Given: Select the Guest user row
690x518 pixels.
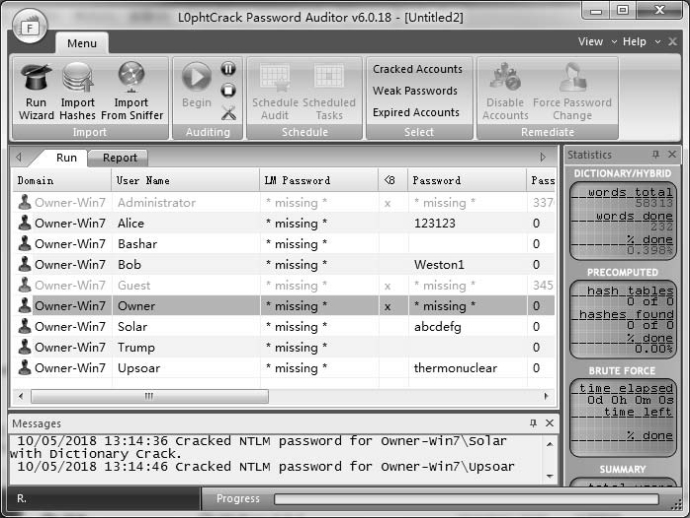Looking at the screenshot, I should (284, 285).
